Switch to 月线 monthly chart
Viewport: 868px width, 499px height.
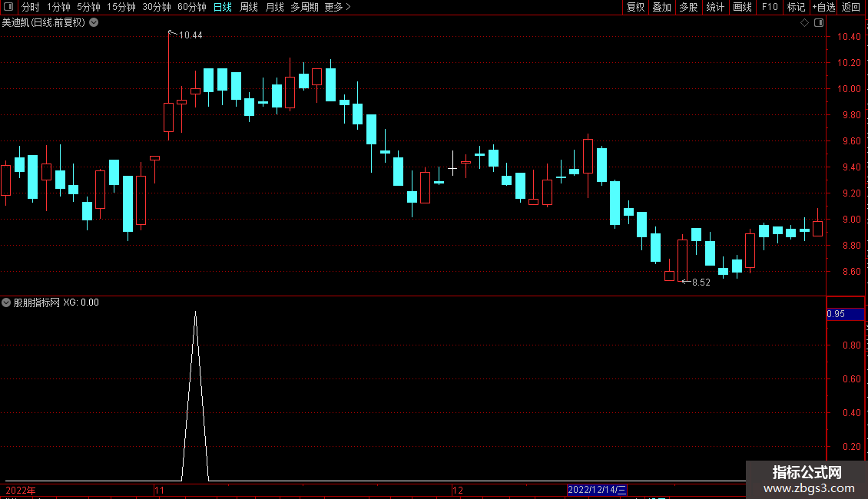coord(274,7)
